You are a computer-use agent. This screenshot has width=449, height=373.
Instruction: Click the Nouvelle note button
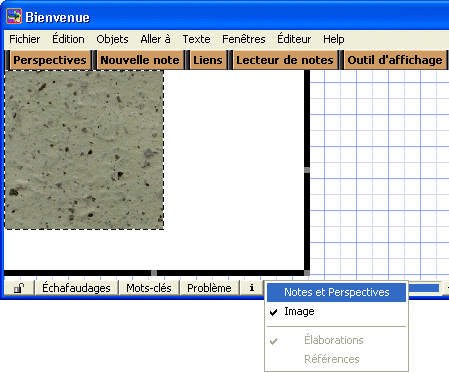[140, 60]
